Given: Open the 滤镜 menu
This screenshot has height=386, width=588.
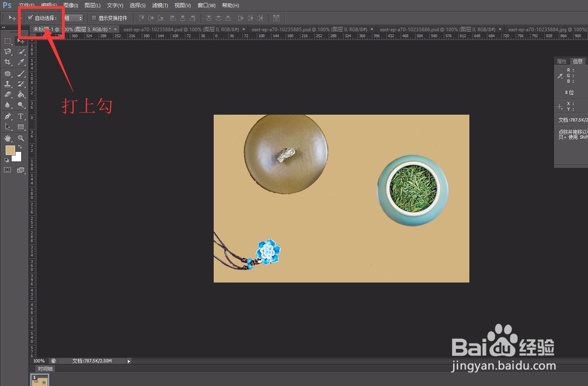Looking at the screenshot, I should point(160,5).
